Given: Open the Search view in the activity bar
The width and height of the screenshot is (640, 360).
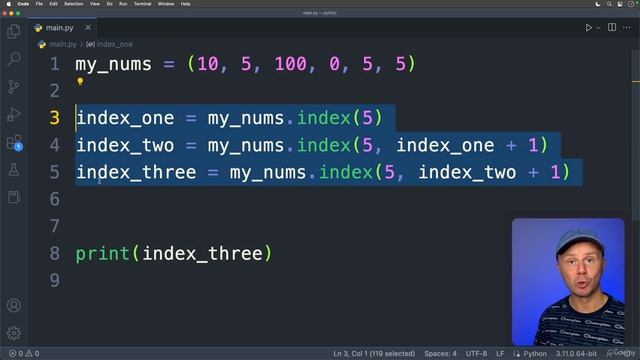Looking at the screenshot, I should click(x=14, y=59).
